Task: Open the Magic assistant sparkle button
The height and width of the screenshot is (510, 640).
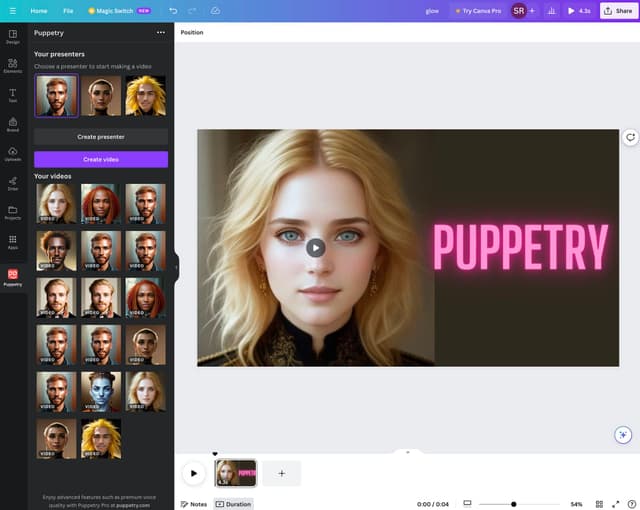Action: 623,435
